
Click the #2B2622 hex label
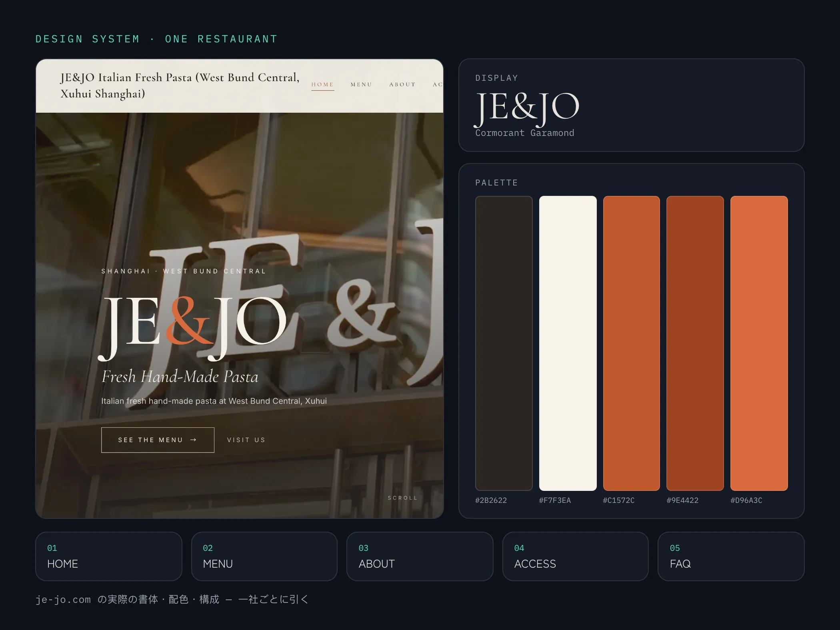[x=491, y=500]
